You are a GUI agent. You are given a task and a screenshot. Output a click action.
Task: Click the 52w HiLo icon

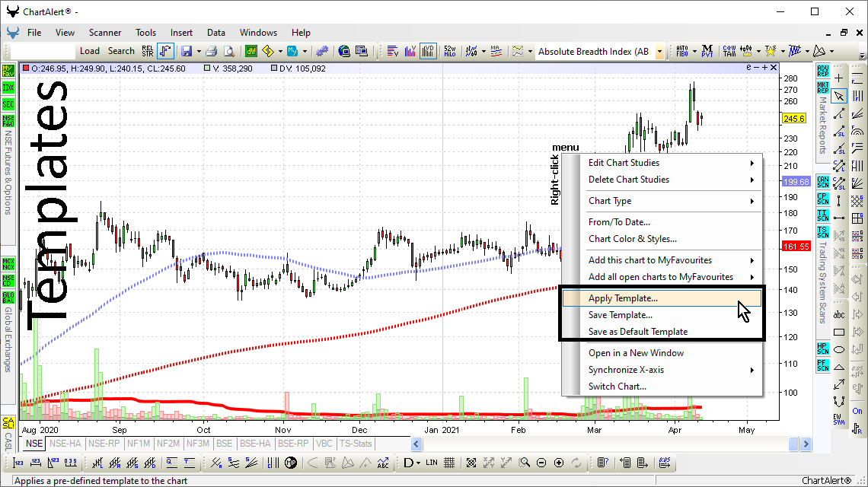pos(449,52)
